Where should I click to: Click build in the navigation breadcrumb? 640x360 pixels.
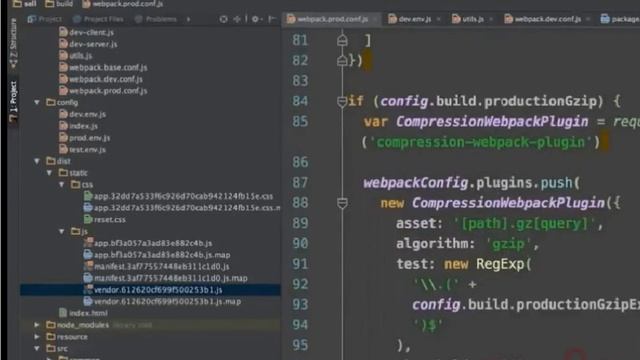64,4
